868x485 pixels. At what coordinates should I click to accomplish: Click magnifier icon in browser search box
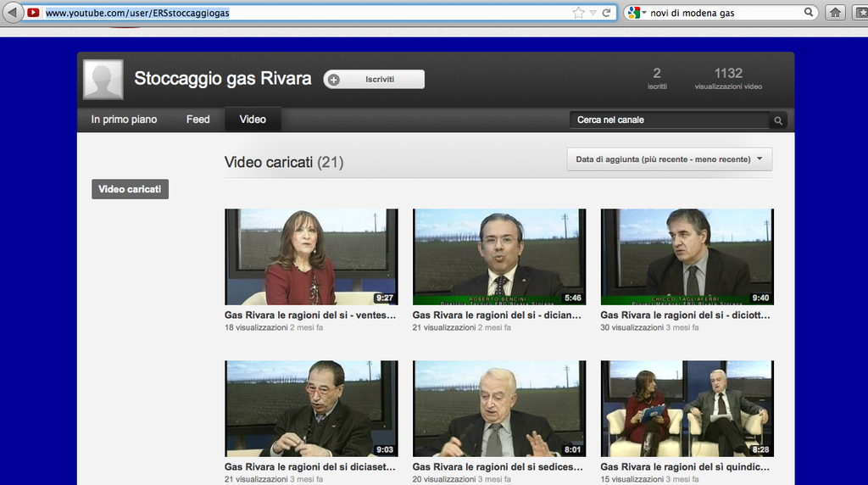[809, 13]
